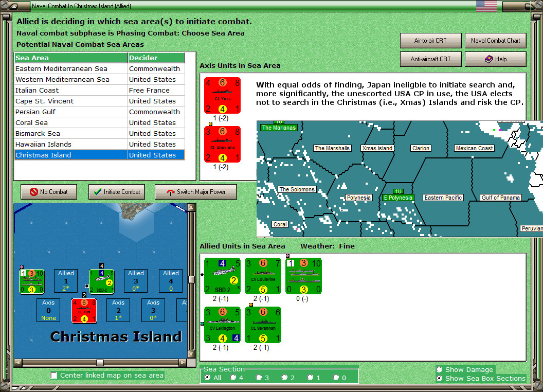Open the Naval Combat Chart
The width and height of the screenshot is (543, 392).
(x=495, y=41)
